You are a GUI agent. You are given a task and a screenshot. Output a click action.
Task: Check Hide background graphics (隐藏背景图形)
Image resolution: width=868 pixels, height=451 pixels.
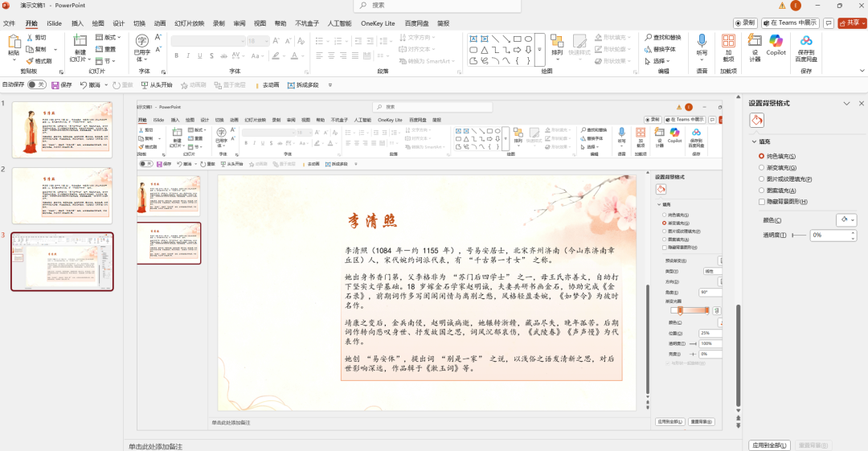click(762, 202)
